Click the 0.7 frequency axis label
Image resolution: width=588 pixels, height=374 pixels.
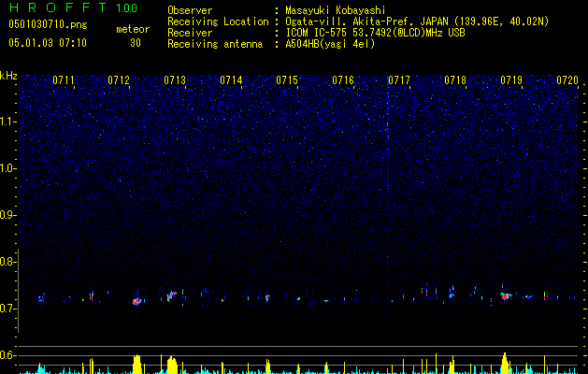coord(8,309)
